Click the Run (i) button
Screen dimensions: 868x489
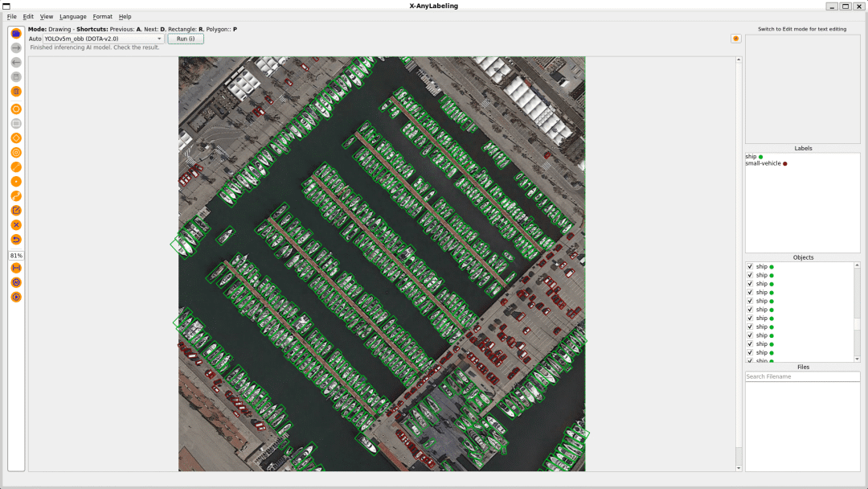(x=186, y=39)
